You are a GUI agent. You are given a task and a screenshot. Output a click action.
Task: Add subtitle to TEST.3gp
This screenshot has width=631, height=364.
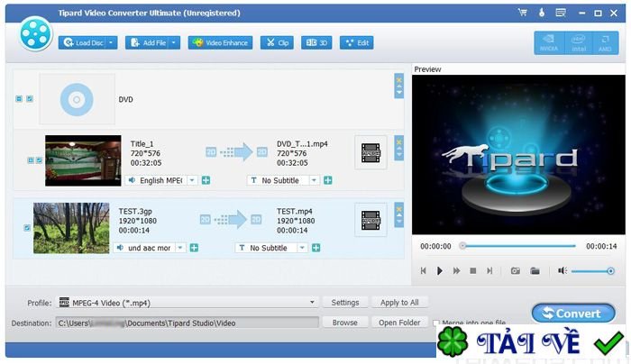[315, 248]
